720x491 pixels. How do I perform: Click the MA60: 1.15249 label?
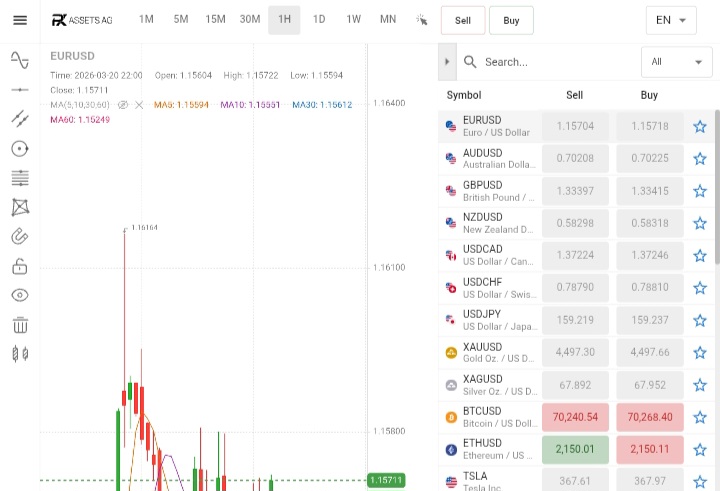pos(80,119)
